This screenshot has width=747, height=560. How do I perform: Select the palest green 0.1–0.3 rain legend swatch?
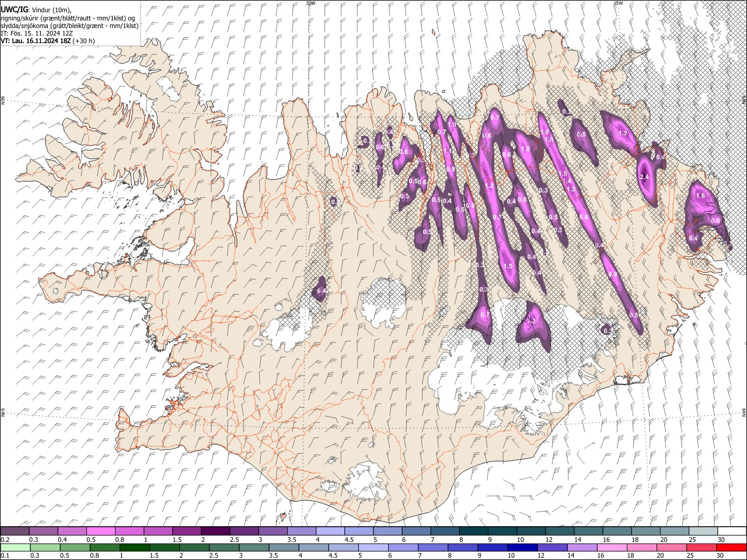(x=15, y=547)
